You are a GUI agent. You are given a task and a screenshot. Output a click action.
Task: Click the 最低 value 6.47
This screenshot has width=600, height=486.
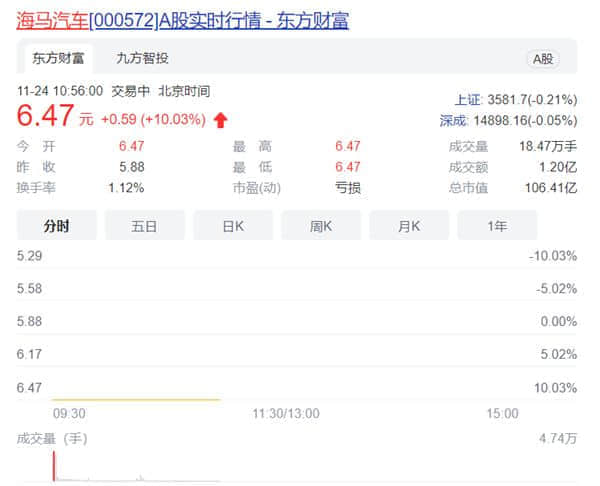347,167
